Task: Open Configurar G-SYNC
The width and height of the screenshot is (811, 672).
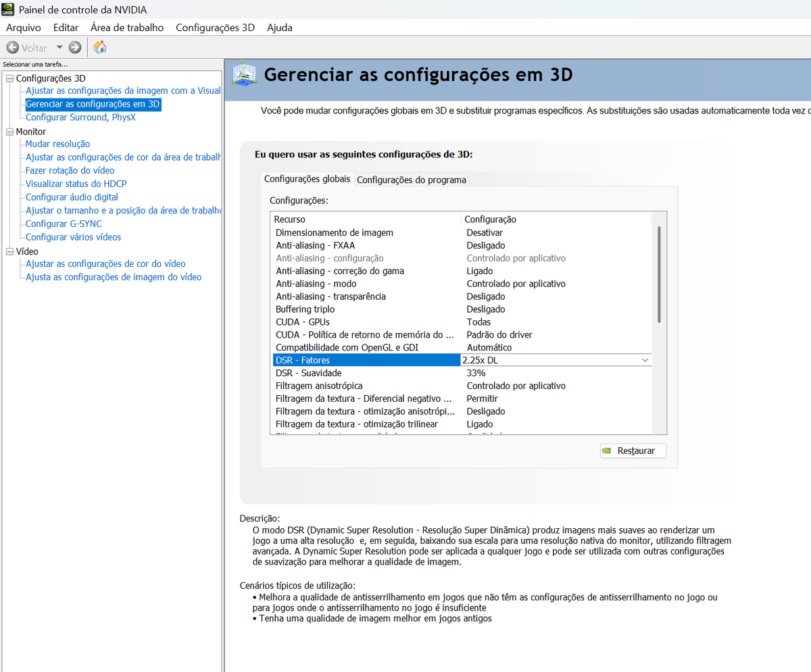Action: (x=64, y=224)
